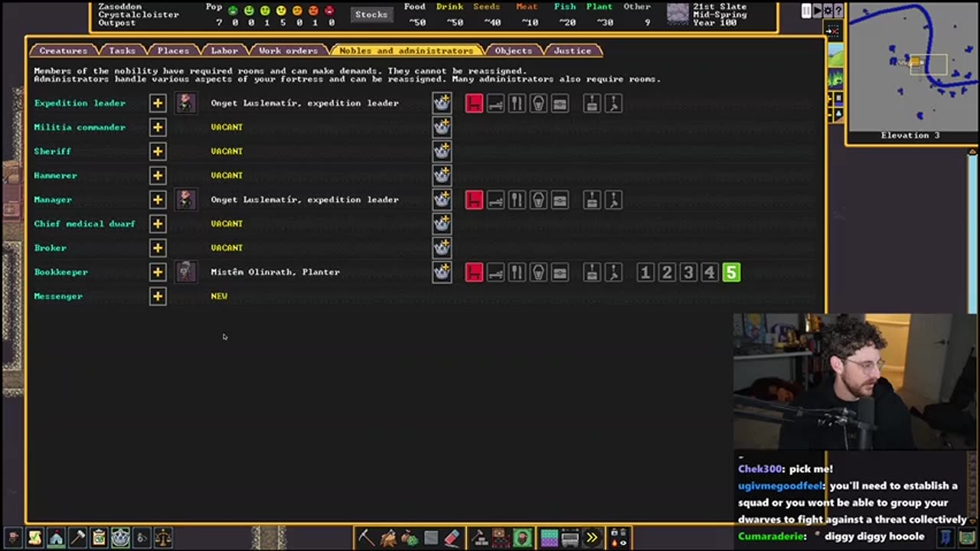Open the Creatures tab
Screen dimensions: 980x551
tap(64, 51)
